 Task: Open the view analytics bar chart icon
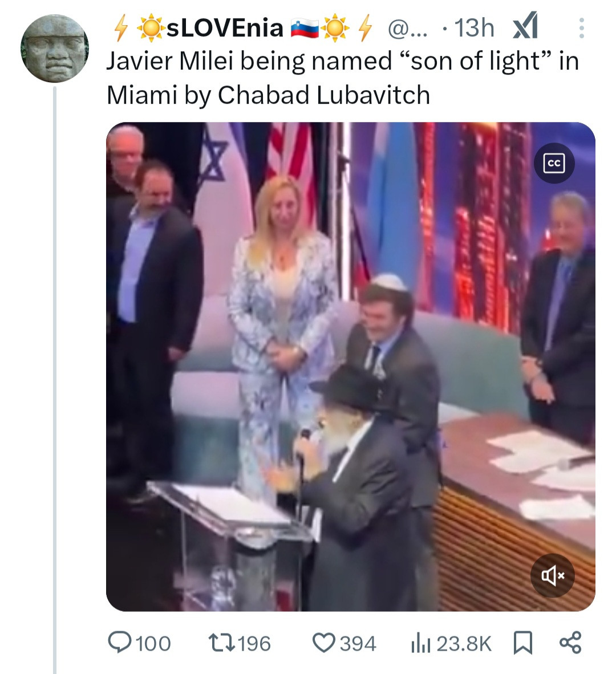[421, 643]
